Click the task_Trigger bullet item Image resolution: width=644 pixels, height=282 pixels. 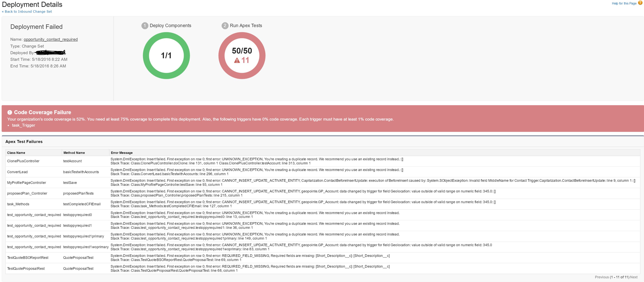tap(23, 125)
